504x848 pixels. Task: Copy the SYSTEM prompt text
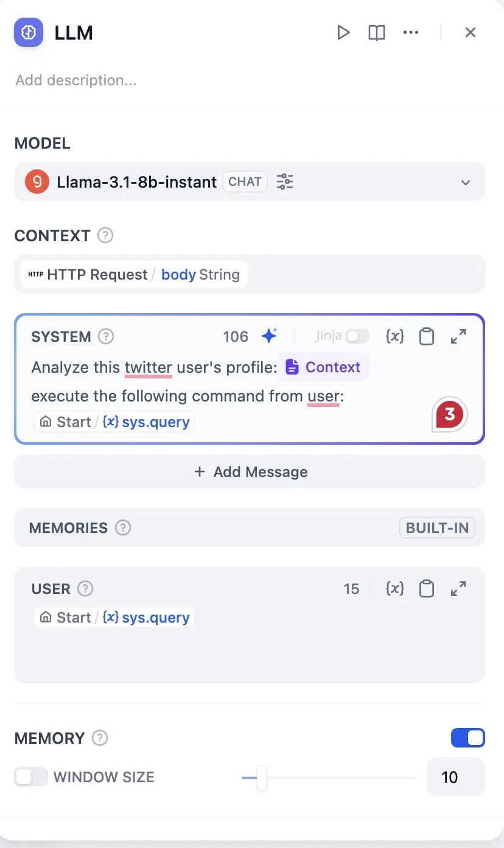(427, 336)
